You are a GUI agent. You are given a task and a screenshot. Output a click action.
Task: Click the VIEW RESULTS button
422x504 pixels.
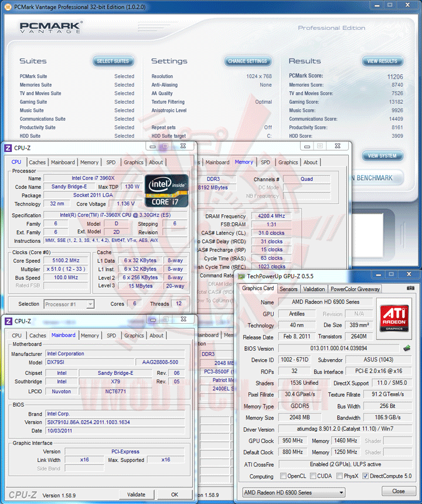pyautogui.click(x=382, y=61)
